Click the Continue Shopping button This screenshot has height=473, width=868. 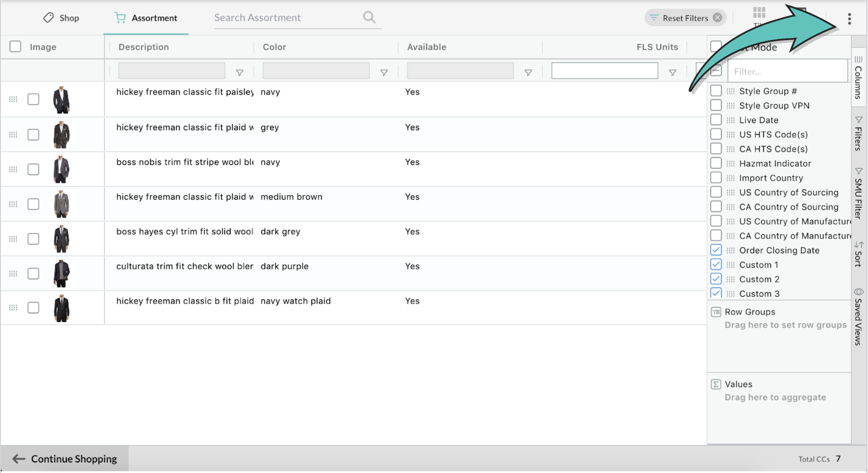point(65,459)
